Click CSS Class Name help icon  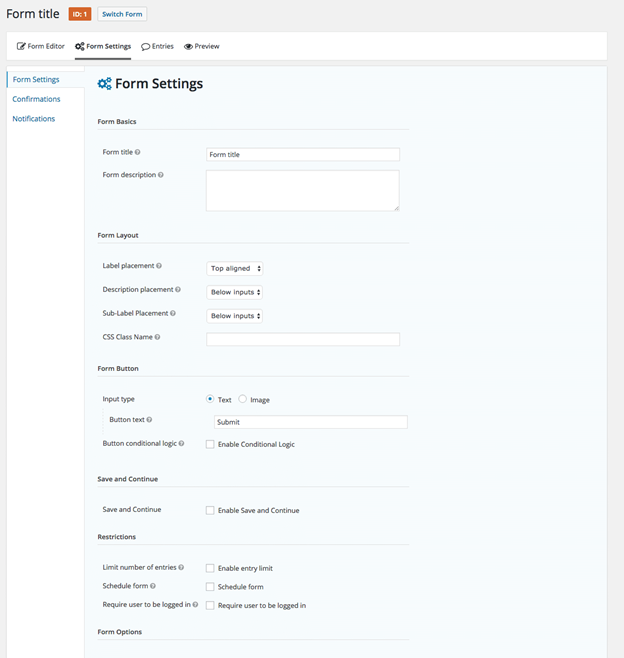157,337
